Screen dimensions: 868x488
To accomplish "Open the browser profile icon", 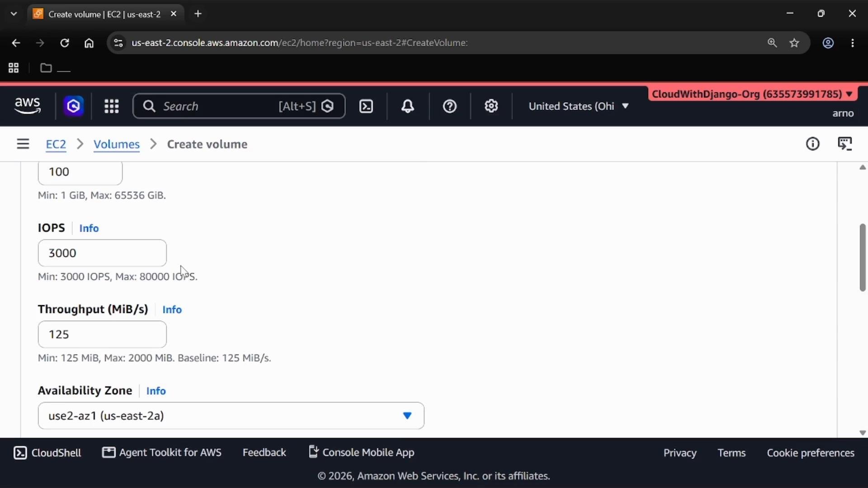I will 828,43.
